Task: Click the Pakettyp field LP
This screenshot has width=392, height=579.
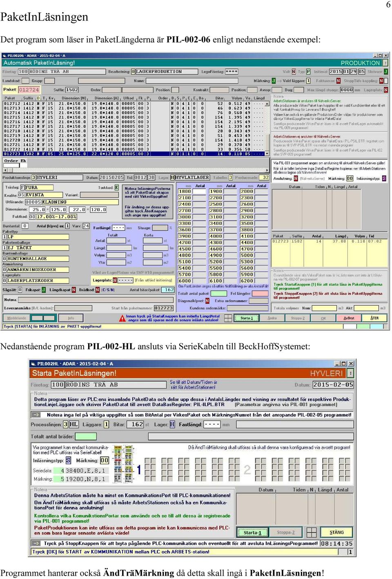Action: click(38, 237)
